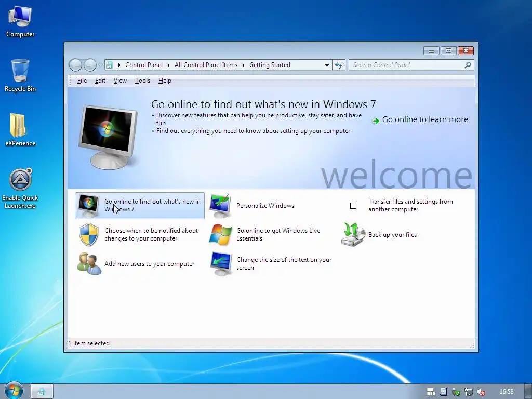Click the Go online to learn more link

[x=425, y=119]
